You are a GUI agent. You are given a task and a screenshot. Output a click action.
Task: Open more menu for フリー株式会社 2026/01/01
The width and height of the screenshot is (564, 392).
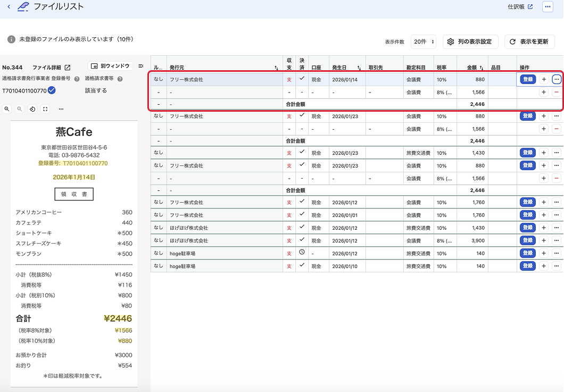(557, 215)
